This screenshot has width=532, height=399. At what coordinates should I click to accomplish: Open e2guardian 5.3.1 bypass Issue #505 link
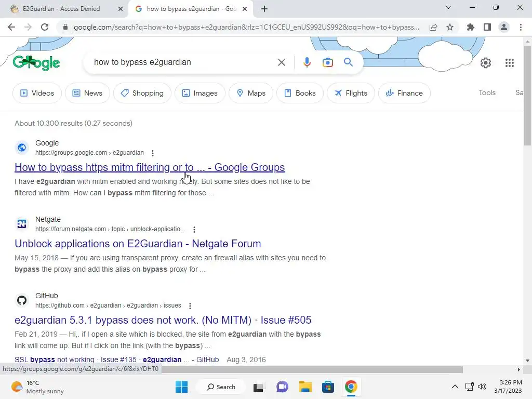pos(163,320)
